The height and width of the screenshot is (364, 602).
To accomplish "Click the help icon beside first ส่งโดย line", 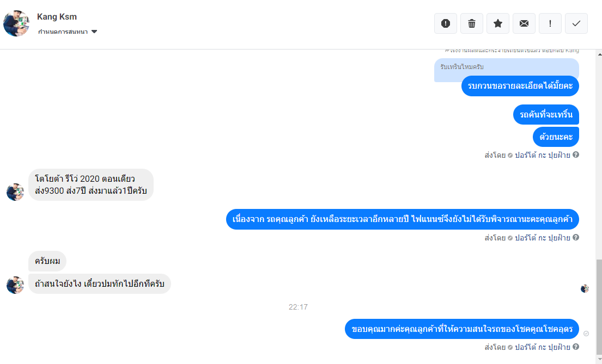I will tap(575, 155).
